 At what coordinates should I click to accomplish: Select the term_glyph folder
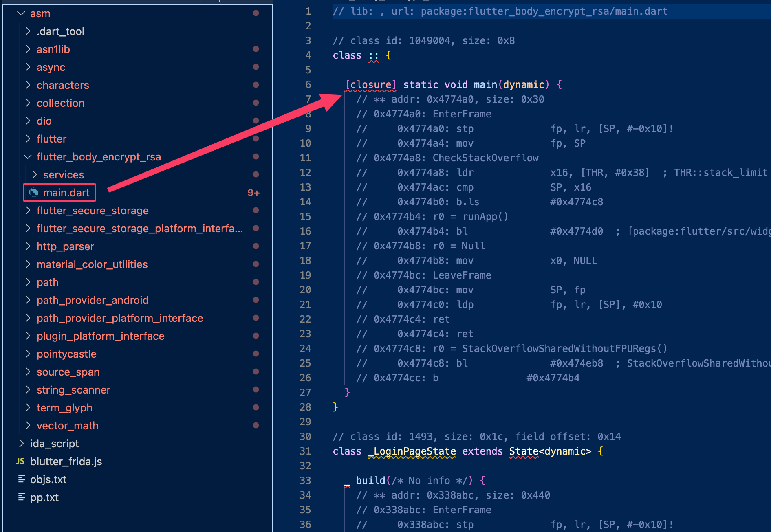pyautogui.click(x=64, y=408)
